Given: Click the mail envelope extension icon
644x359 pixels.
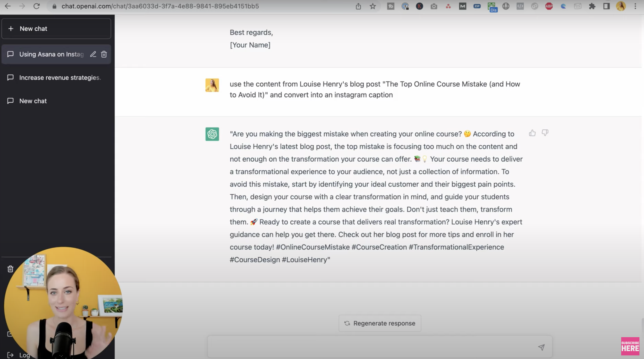Looking at the screenshot, I should tap(578, 6).
